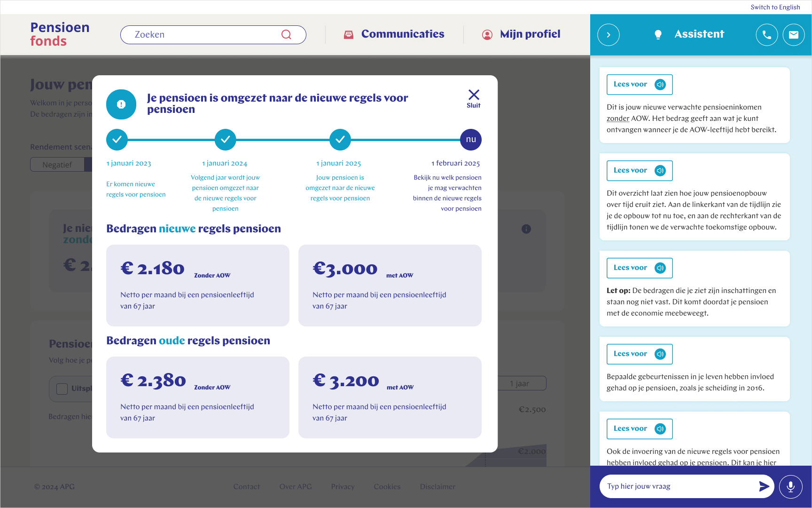Close the dialog with Sluit X
812x508 pixels.
(474, 99)
